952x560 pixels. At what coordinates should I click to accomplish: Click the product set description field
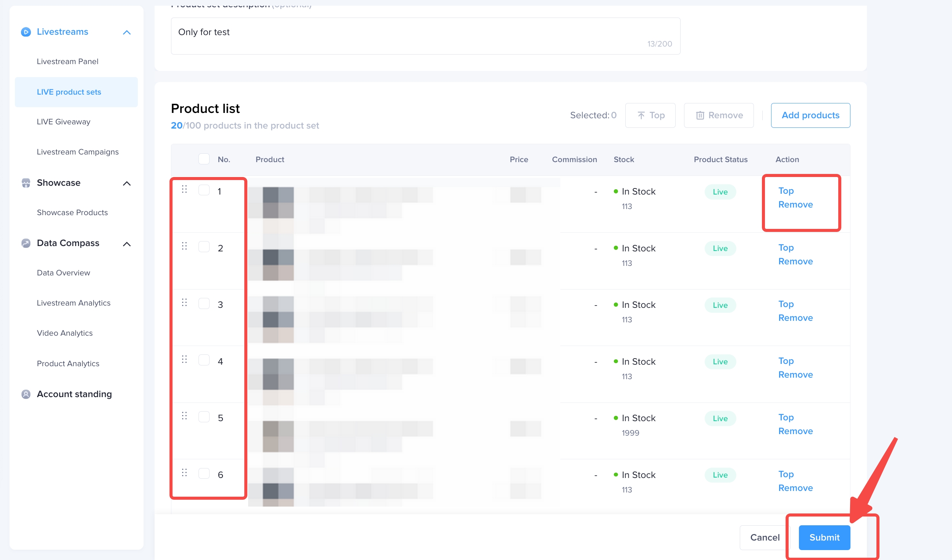point(425,36)
